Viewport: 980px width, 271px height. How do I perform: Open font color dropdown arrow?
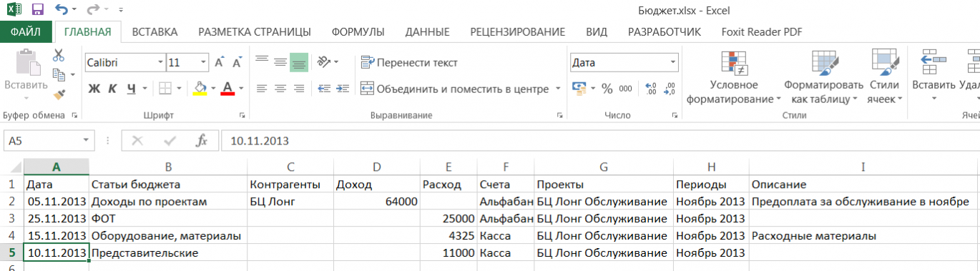point(241,89)
